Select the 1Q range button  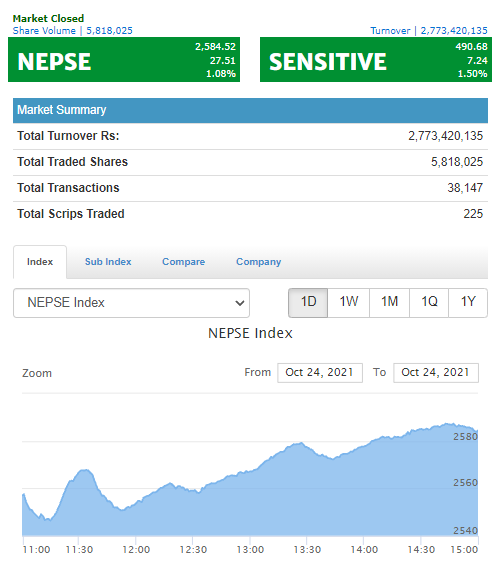coord(429,303)
